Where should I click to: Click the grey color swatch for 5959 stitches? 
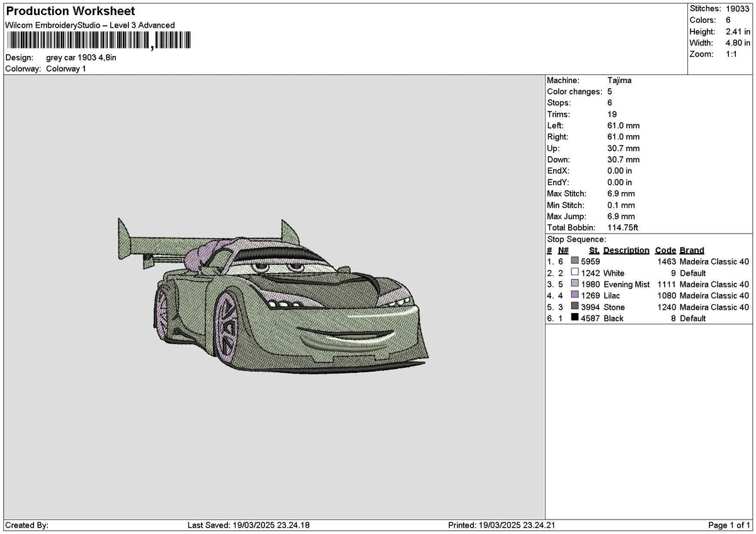tap(575, 261)
